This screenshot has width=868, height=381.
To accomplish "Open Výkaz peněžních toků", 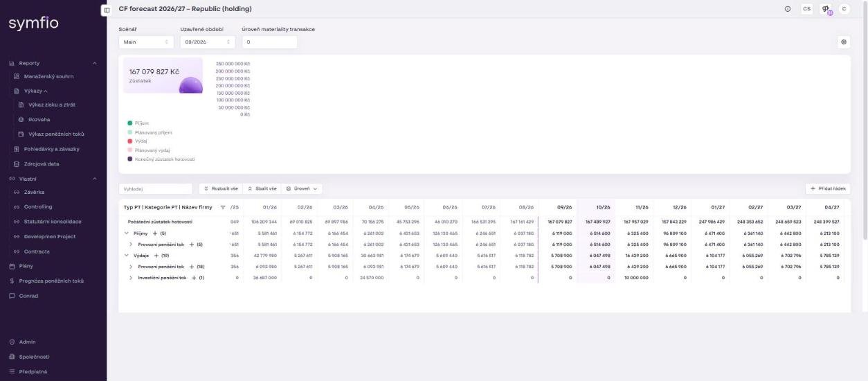I will click(56, 134).
